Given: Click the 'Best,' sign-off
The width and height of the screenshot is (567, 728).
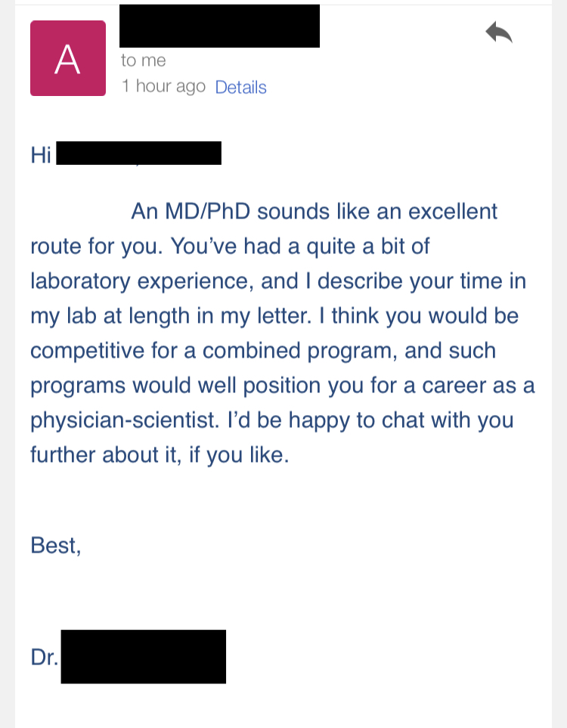Looking at the screenshot, I should (56, 545).
